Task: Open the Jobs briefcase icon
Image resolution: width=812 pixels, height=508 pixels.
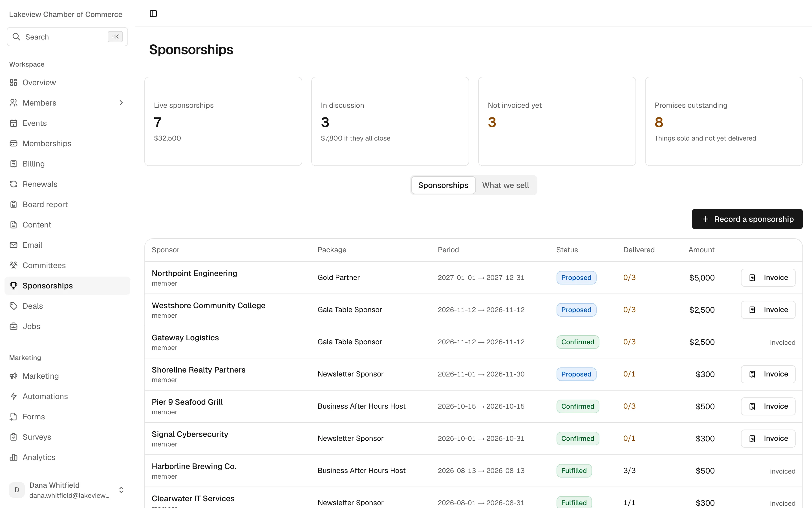Action: pyautogui.click(x=14, y=326)
